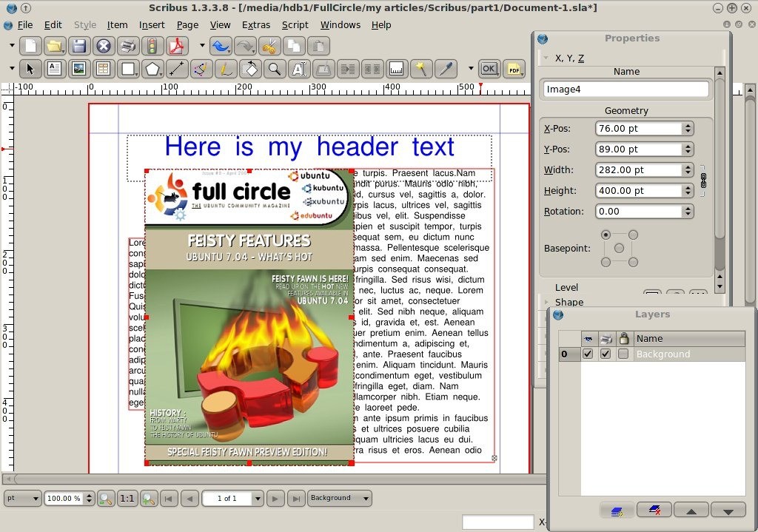The width and height of the screenshot is (758, 532).
Task: Click the Raise Layer up-arrow button
Action: coord(691,511)
